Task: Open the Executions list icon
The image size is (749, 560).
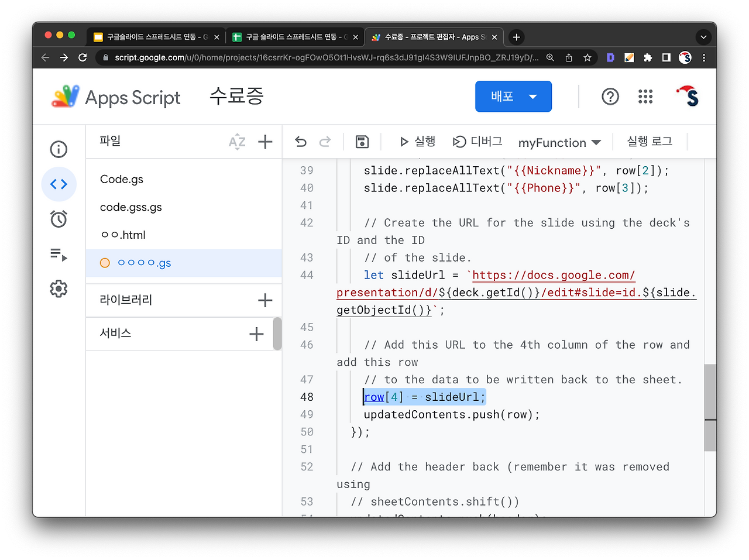Action: 59,255
